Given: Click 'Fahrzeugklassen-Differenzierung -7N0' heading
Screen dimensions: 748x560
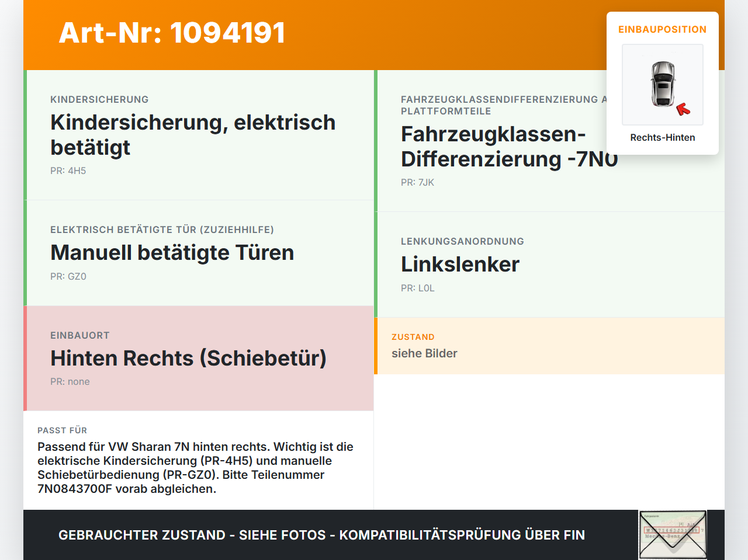Looking at the screenshot, I should (510, 147).
